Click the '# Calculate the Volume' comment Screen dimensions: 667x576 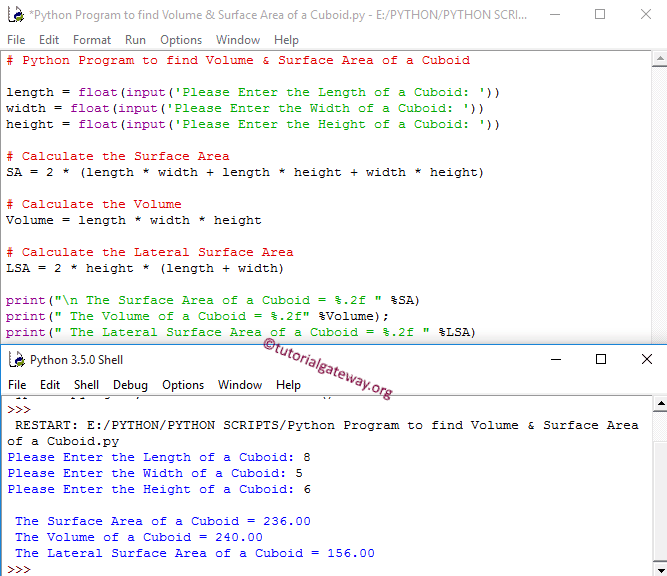[94, 204]
